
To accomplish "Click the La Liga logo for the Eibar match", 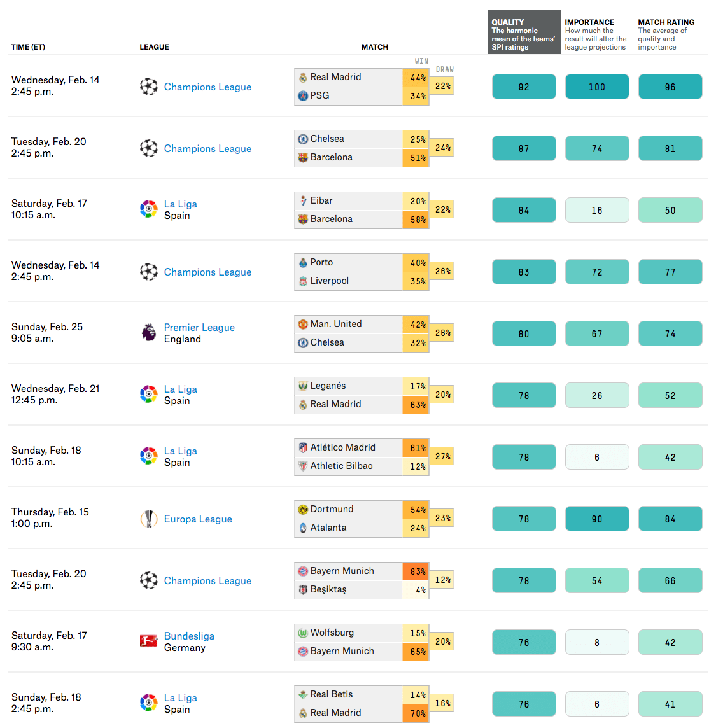I will coord(149,209).
